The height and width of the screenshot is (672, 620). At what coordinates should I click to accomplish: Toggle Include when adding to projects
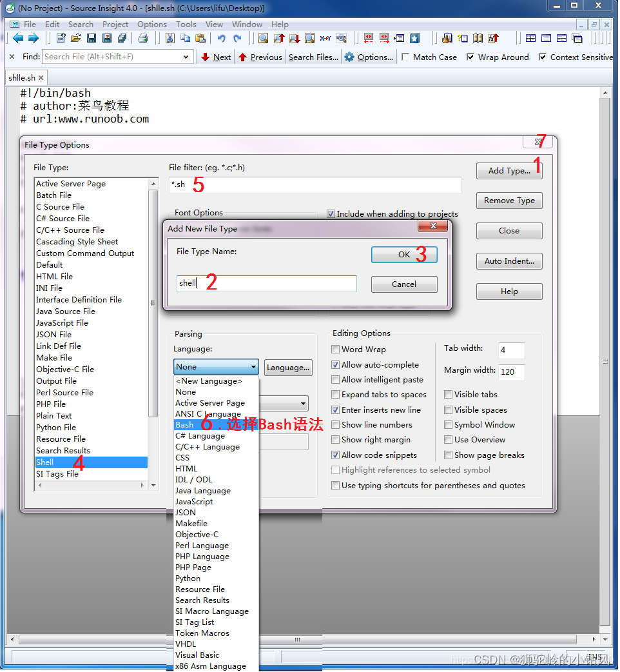(x=331, y=213)
